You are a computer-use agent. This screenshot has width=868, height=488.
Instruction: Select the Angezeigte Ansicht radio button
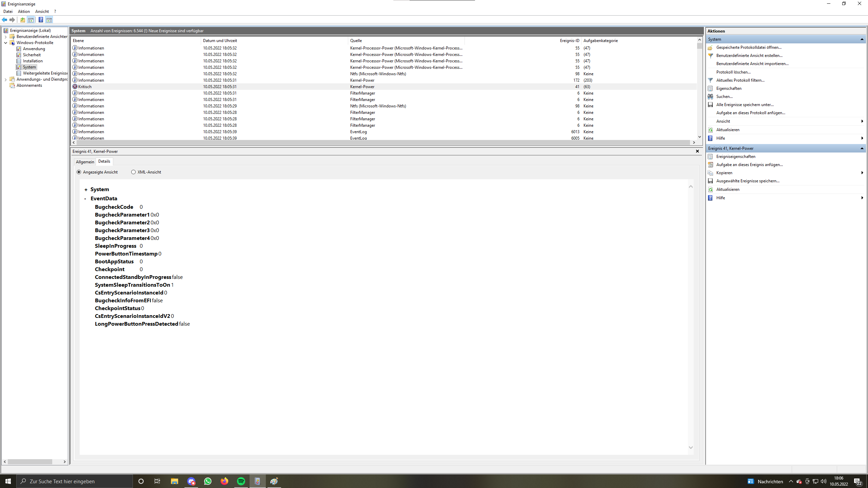(x=79, y=172)
